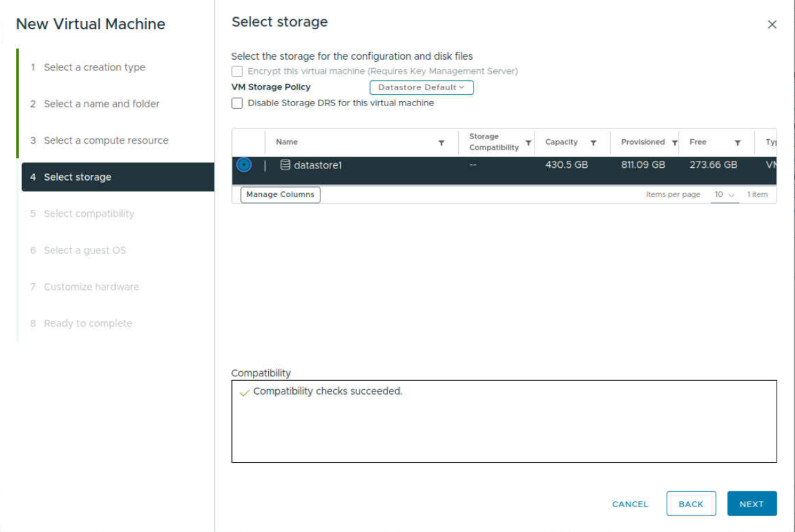Open the Capacity column filter funnel
The height and width of the screenshot is (532, 795).
(x=594, y=142)
